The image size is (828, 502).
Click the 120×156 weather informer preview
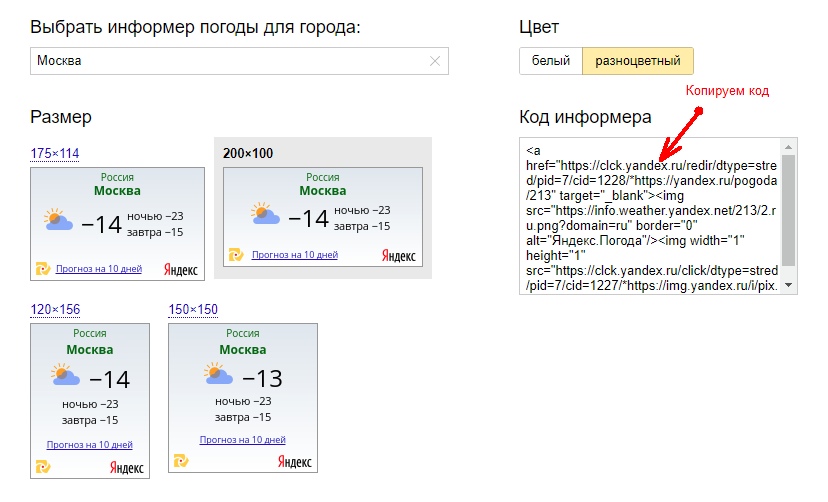90,401
